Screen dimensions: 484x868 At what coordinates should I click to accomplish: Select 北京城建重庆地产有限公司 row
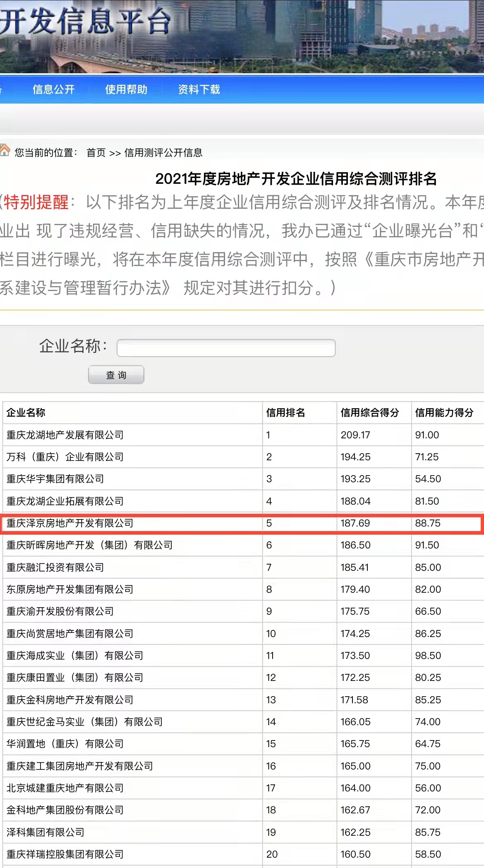pos(243,788)
